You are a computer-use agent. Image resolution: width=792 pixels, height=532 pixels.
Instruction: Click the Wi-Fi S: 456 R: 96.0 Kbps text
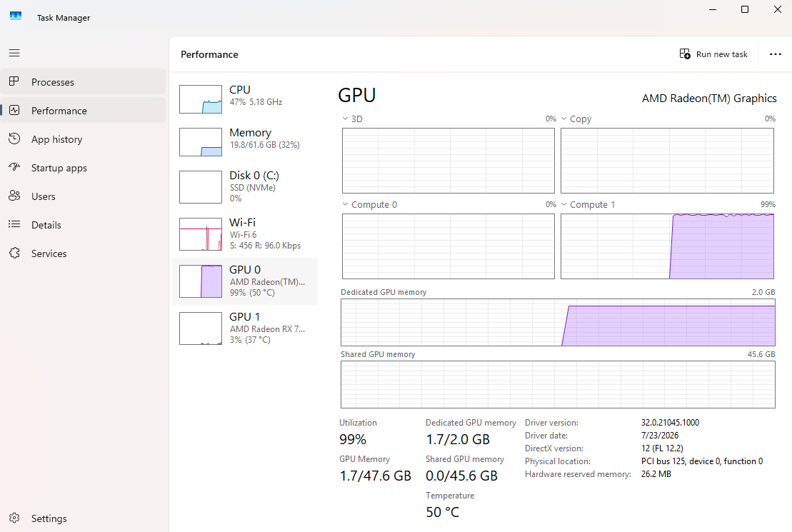pyautogui.click(x=265, y=246)
